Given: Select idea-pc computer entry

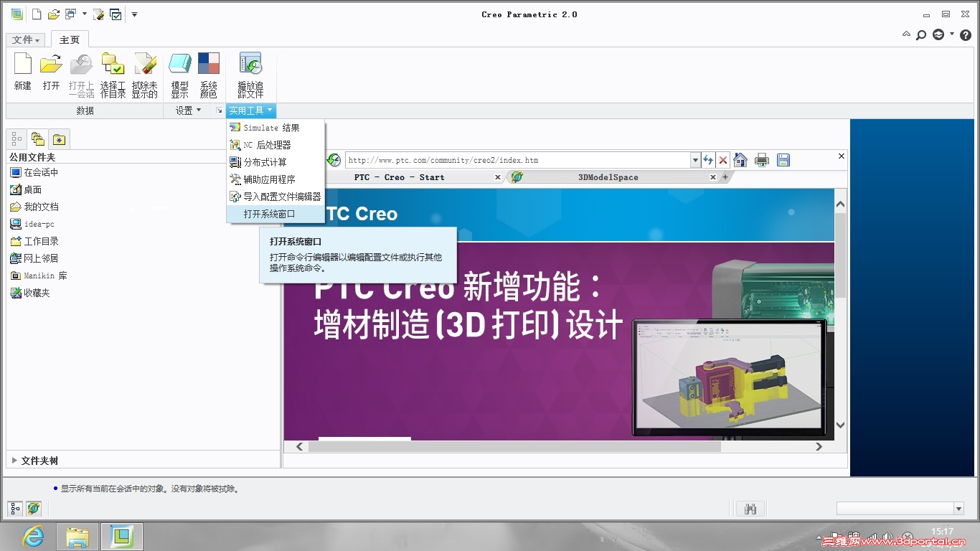Looking at the screenshot, I should click(32, 224).
